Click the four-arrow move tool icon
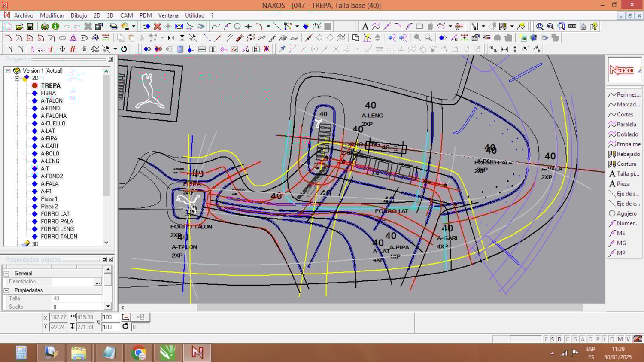 pos(62,49)
